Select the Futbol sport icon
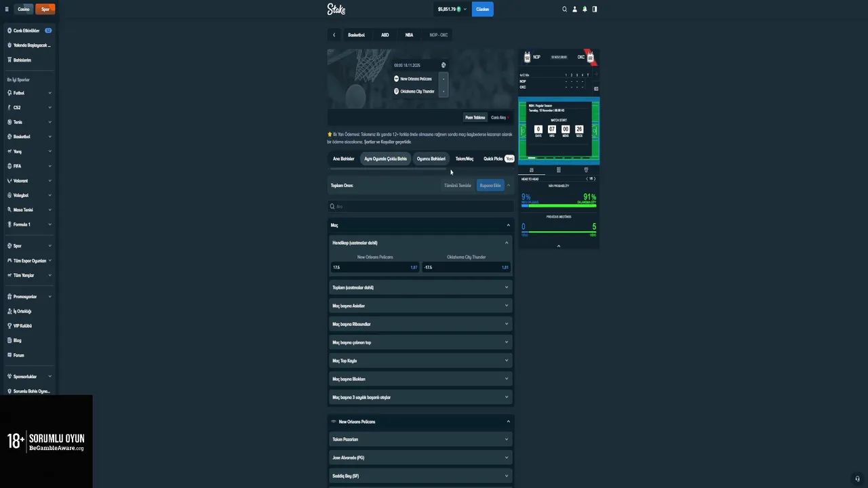The height and width of the screenshot is (488, 868). [x=9, y=93]
